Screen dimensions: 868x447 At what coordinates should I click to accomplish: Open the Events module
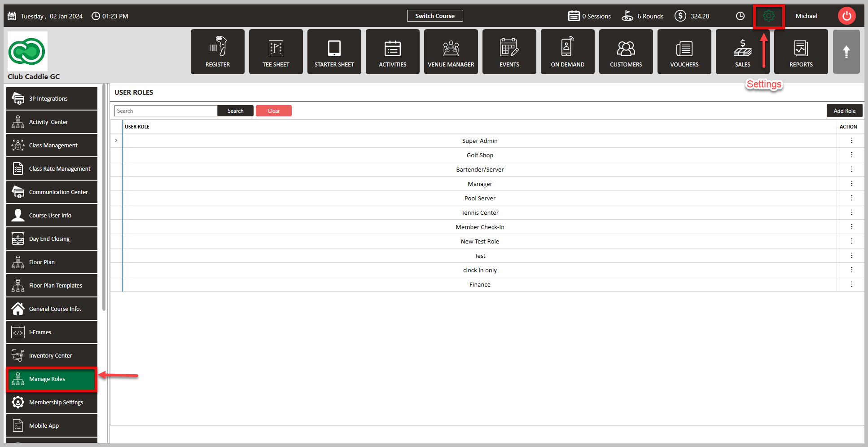509,52
